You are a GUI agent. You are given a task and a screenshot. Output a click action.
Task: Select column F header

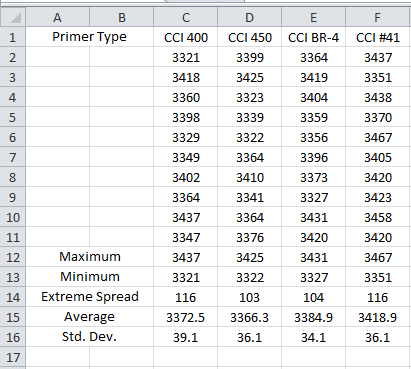377,17
